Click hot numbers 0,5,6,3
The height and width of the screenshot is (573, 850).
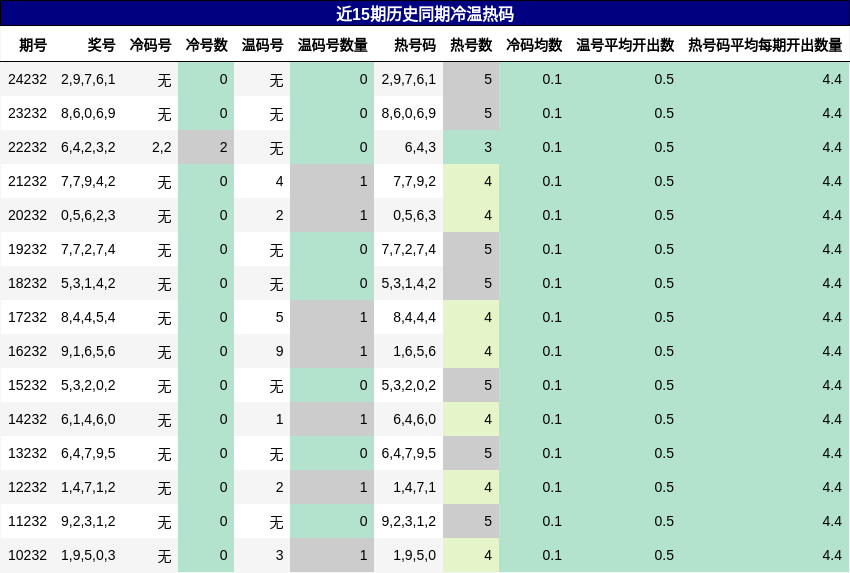point(415,215)
